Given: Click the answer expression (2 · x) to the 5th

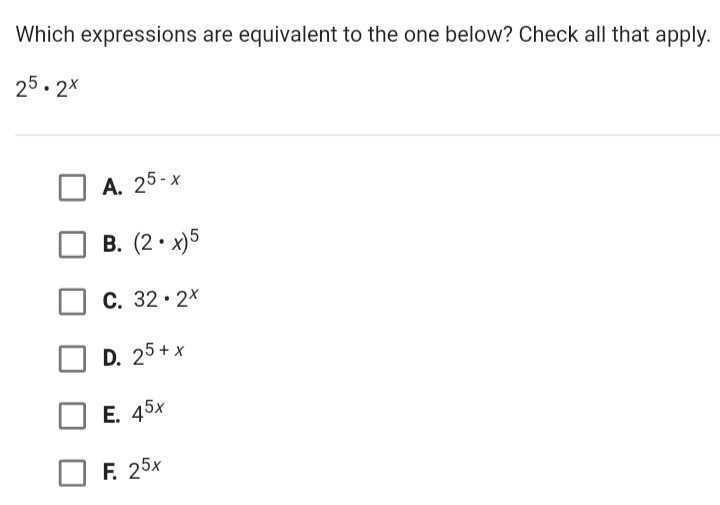Looking at the screenshot, I should pos(166,241).
